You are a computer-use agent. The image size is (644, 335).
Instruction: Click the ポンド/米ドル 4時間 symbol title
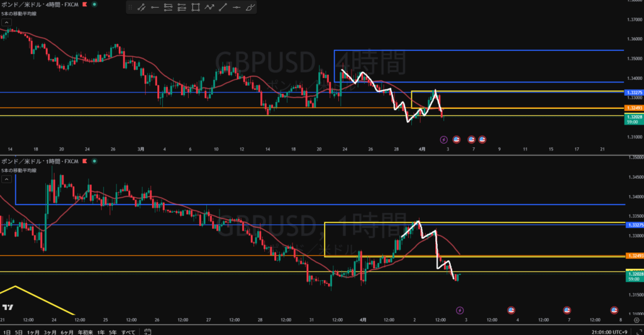[x=38, y=4]
